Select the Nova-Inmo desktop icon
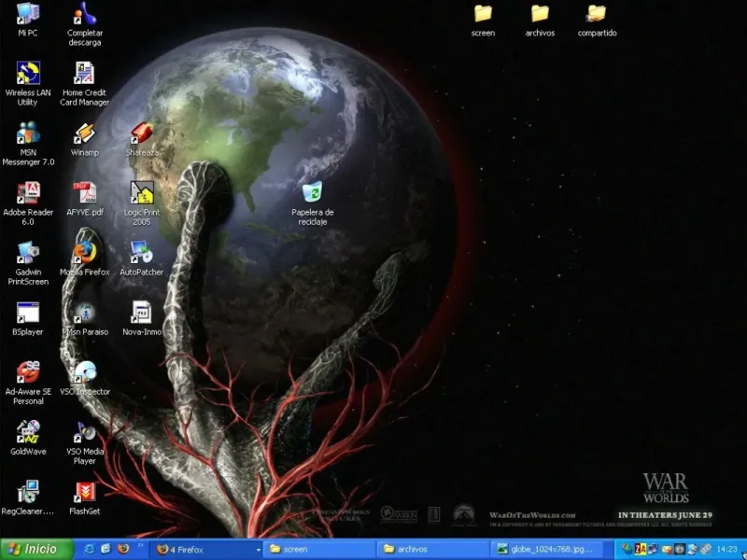The width and height of the screenshot is (747, 560). (x=142, y=319)
